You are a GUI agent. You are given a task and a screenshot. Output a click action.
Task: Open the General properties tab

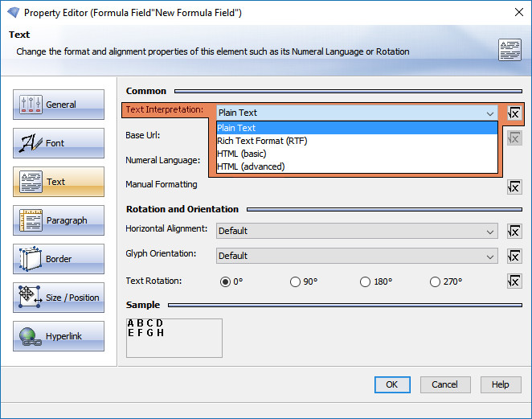[59, 105]
